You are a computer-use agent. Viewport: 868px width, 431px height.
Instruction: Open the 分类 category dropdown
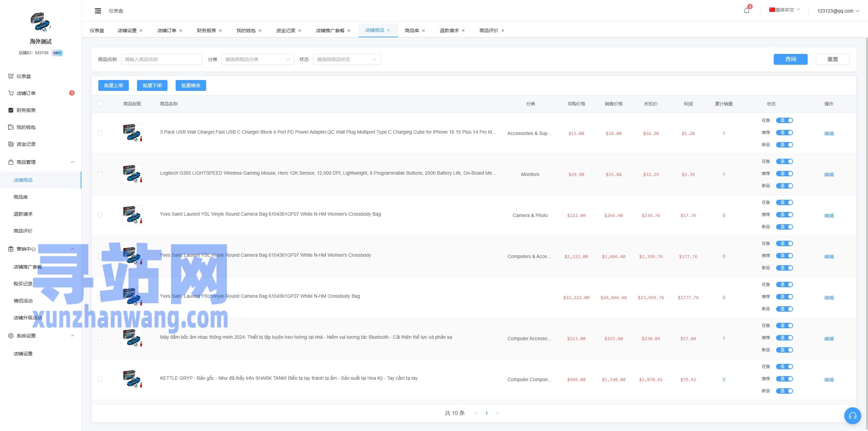click(258, 59)
